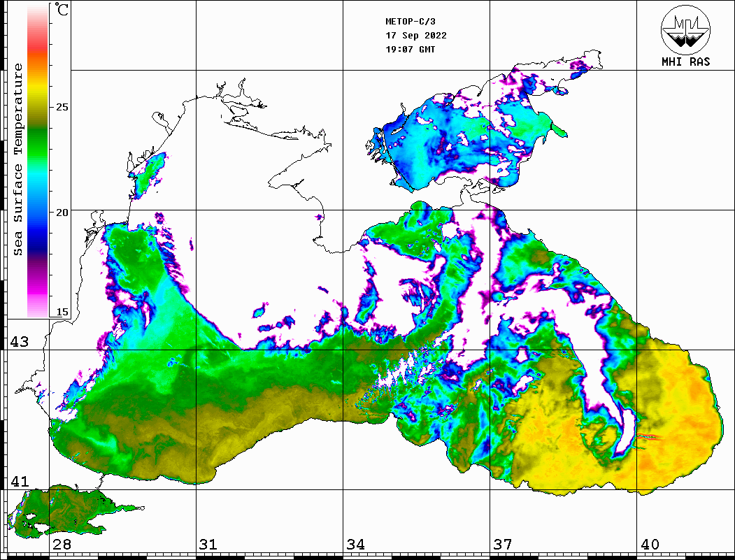Click the longitude label '34'
This screenshot has width=735, height=560.
(356, 545)
